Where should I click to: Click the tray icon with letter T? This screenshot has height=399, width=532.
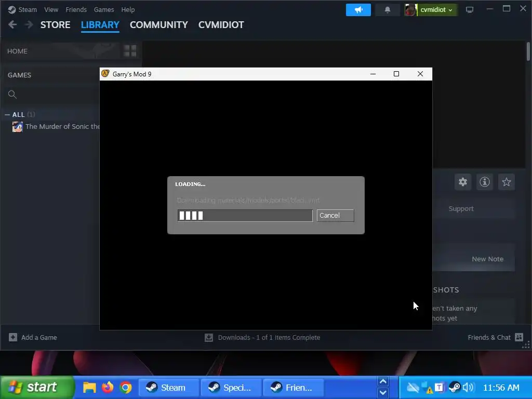click(438, 387)
